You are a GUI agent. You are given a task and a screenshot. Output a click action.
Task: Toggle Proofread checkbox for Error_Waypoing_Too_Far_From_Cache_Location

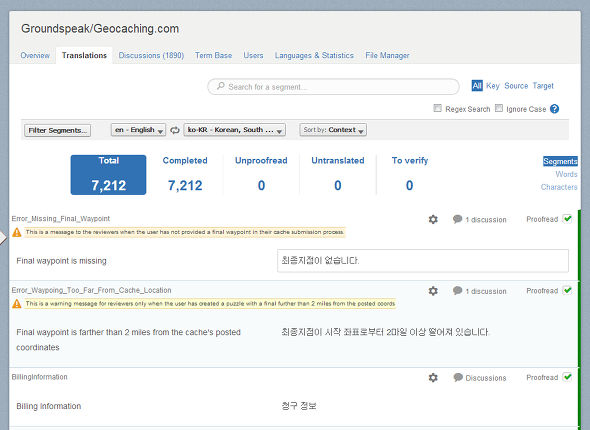pos(567,290)
